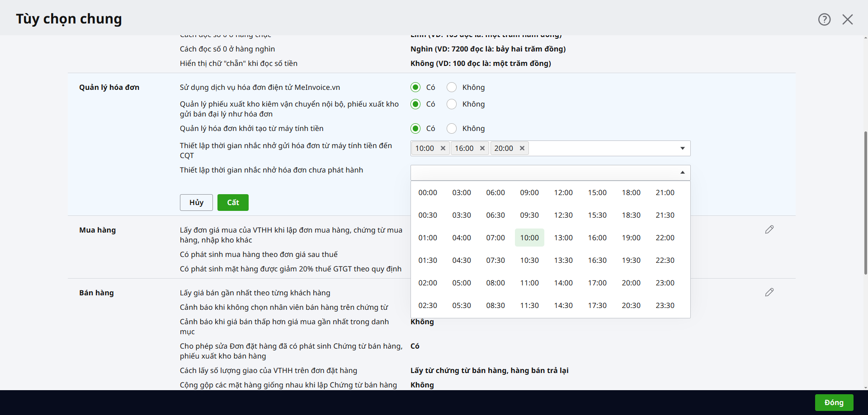Pick 08:30 from the time options

(x=495, y=306)
